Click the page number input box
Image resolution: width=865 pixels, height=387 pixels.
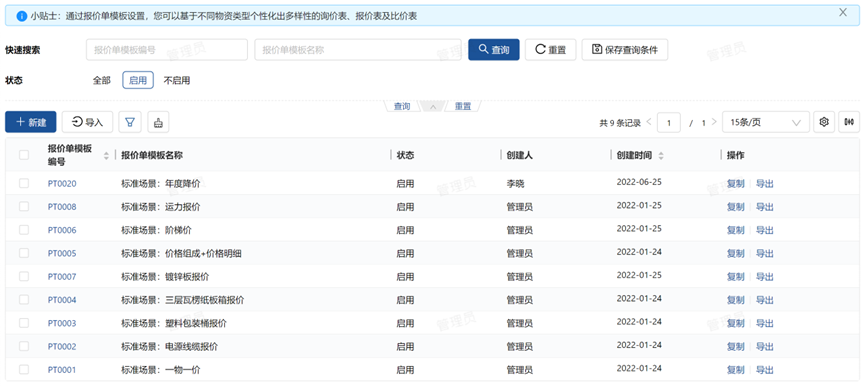point(669,122)
